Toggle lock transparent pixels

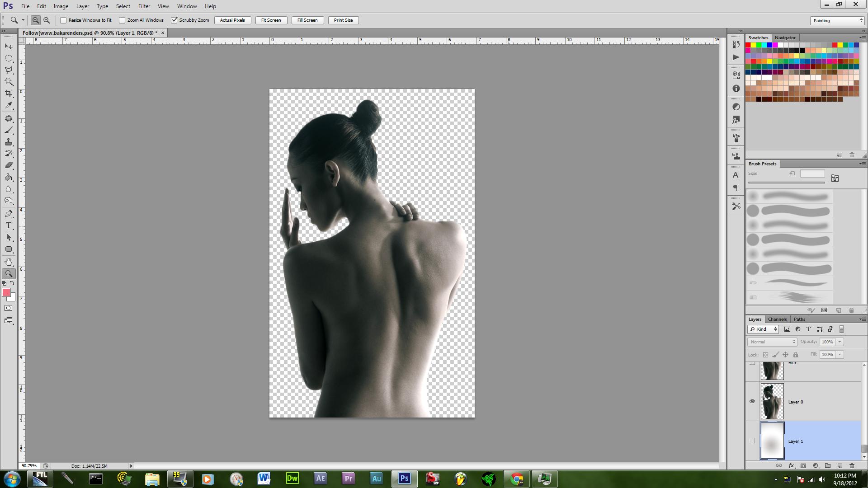(x=765, y=355)
